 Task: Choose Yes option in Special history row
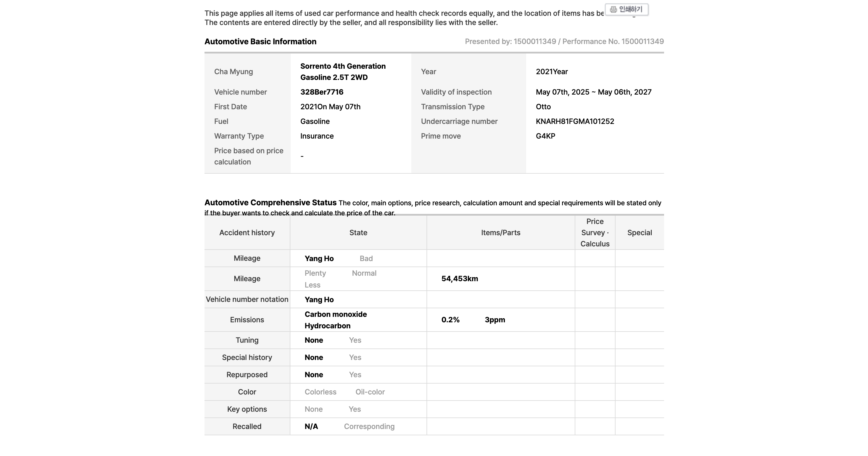click(x=355, y=357)
